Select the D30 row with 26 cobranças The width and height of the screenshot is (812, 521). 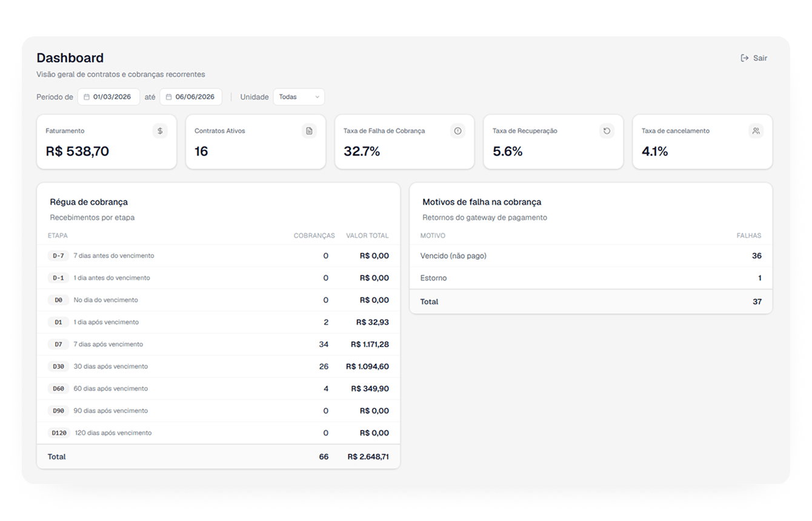(218, 367)
